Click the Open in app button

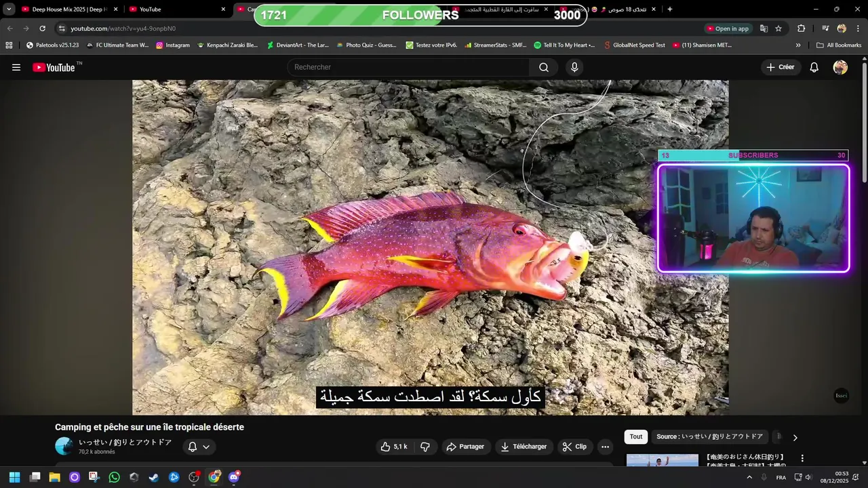[x=728, y=28]
